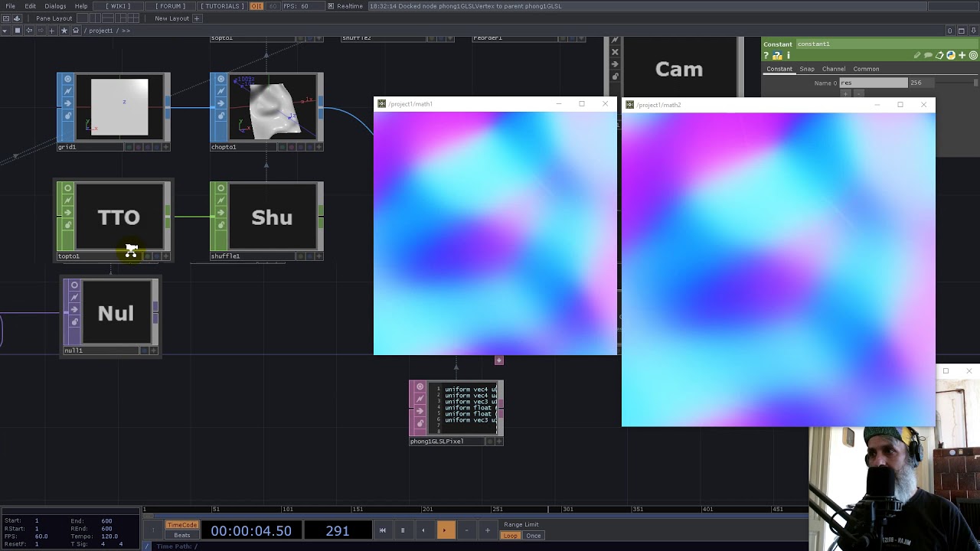
Task: Pause timeline playback
Action: (403, 530)
